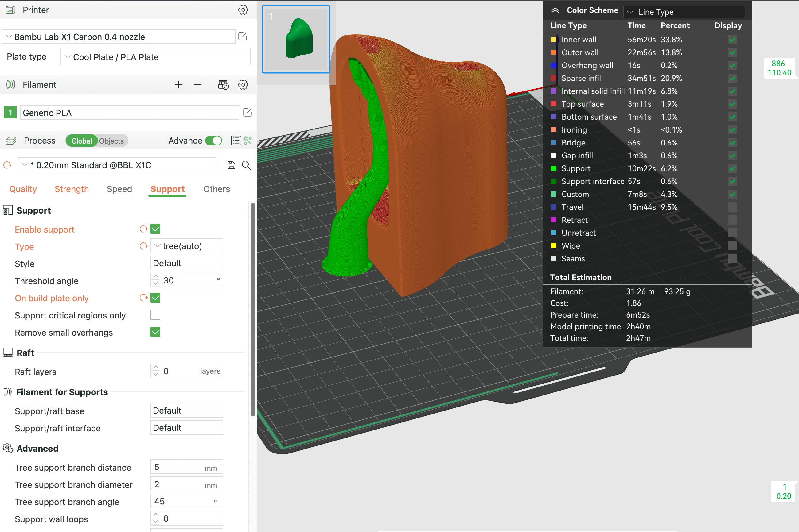
Task: Open printer settings gear icon
Action: pos(243,10)
